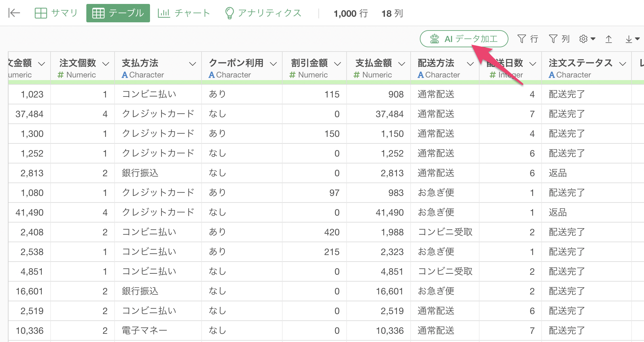Open the settings gear dropdown
This screenshot has height=342, width=644.
click(587, 39)
